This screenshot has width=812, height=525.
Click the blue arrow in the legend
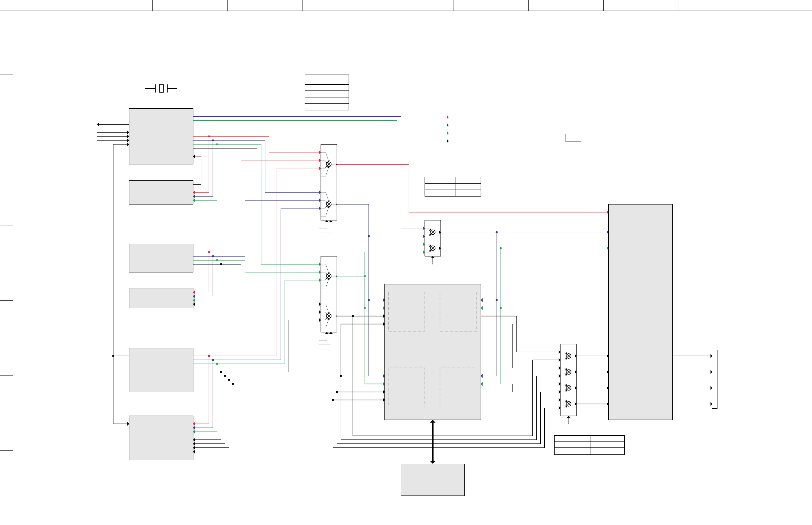tap(440, 125)
